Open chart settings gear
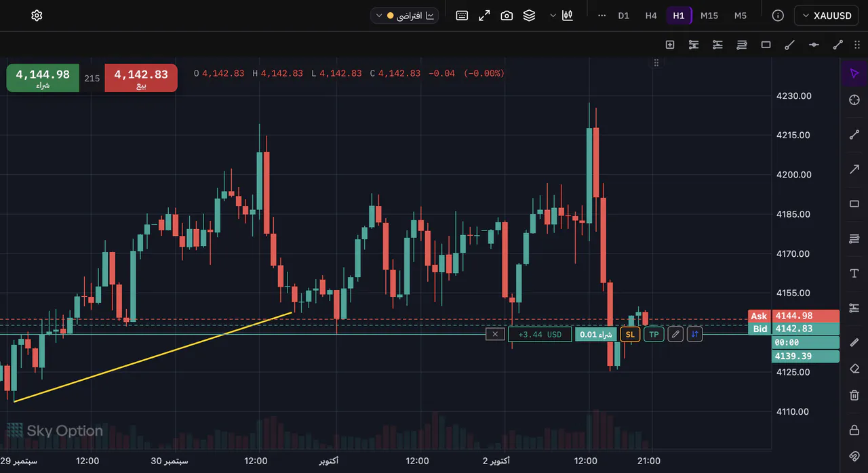Viewport: 868px width, 473px height. 37,16
